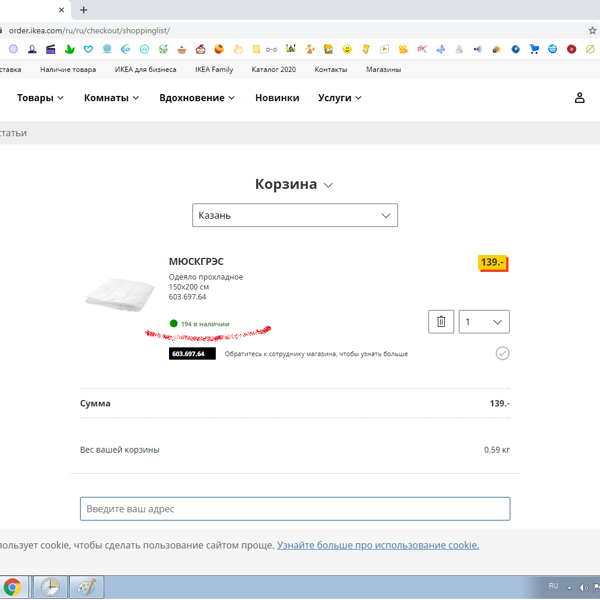Switch the RU language indicator
This screenshot has height=600, width=600.
[553, 586]
